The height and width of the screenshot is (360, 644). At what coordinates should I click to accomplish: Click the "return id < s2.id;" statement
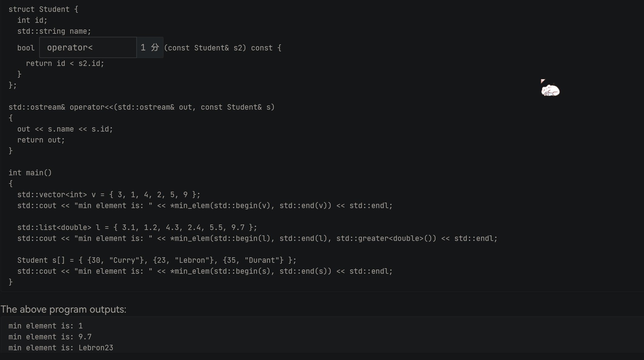click(65, 63)
